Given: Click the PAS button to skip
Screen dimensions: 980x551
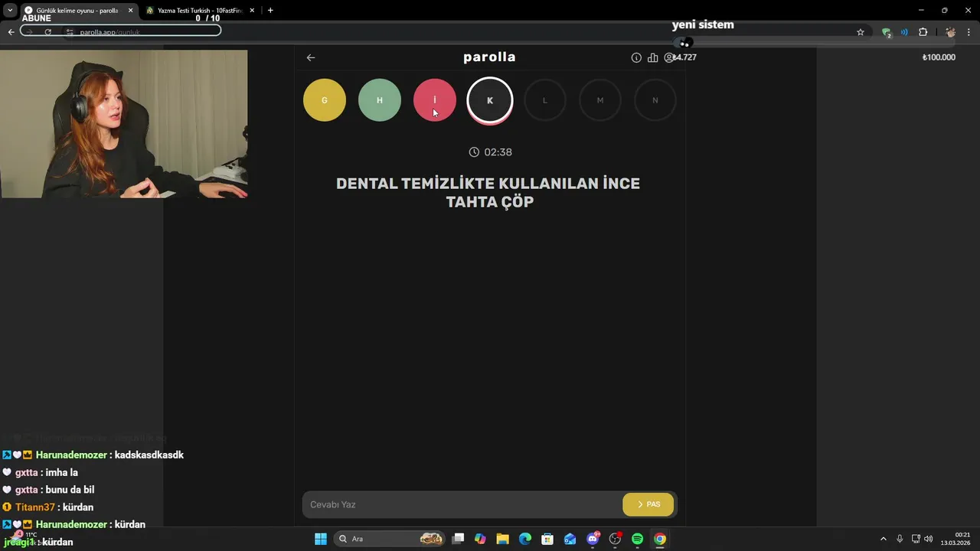Looking at the screenshot, I should 648,504.
